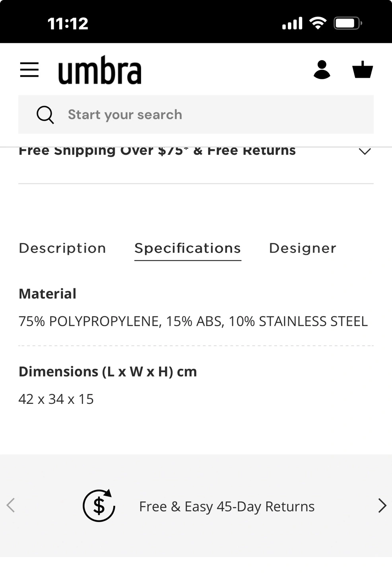Click Free Shipping Over $75 heading
Screen dimensions: 392x573
[157, 151]
